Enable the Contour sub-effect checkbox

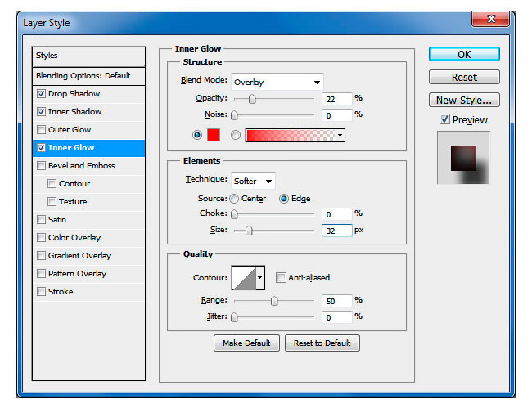click(x=52, y=184)
